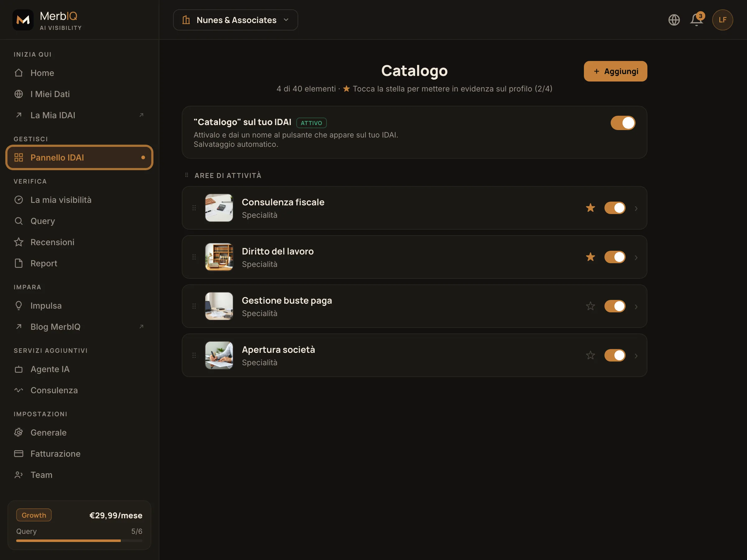Open the Fatturazione settings link
This screenshot has height=560, width=747.
[79, 454]
